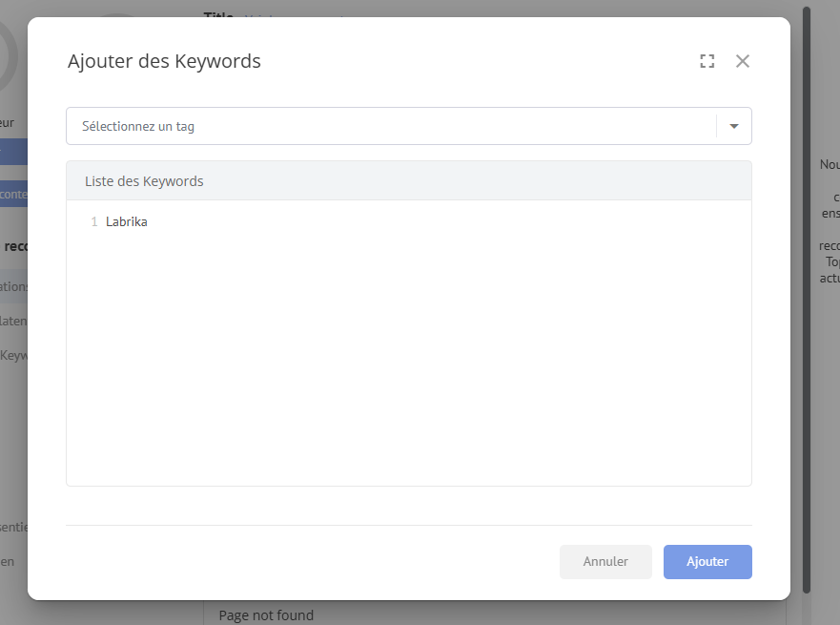
Task: Select the partially hidden 'ations' sidebar item
Action: pyautogui.click(x=13, y=286)
